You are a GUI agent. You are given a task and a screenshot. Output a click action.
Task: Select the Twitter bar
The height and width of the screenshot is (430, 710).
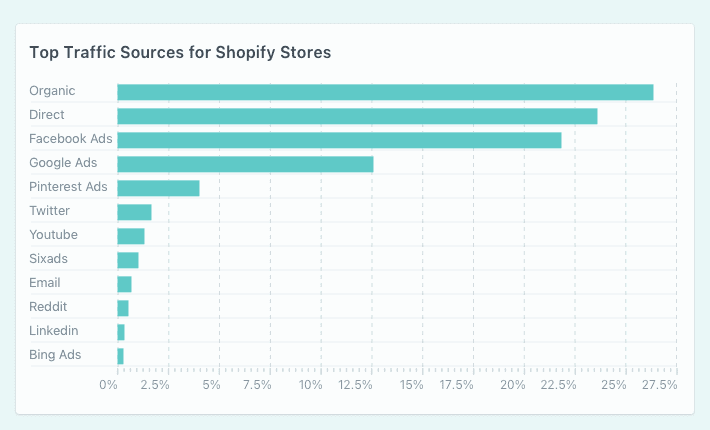click(x=134, y=212)
